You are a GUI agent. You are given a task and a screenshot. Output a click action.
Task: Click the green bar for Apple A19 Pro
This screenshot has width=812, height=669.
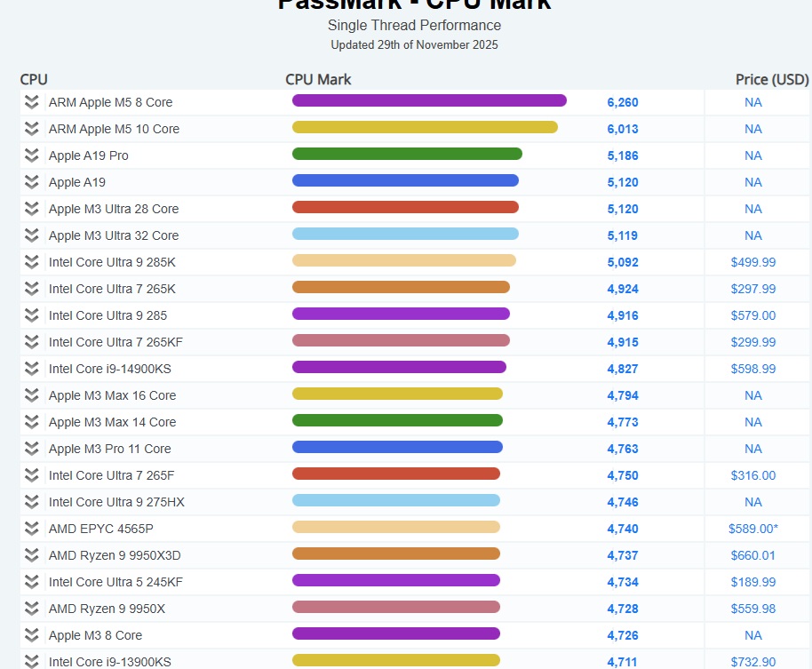point(407,154)
